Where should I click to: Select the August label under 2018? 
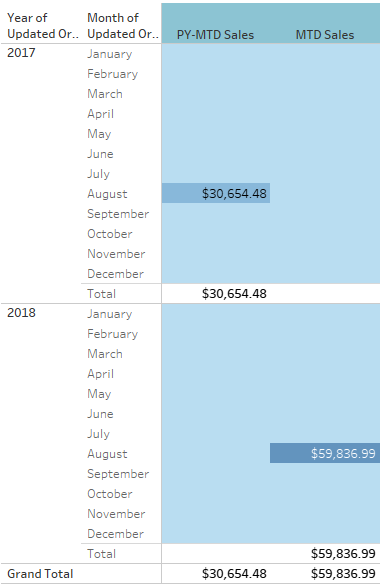[107, 454]
